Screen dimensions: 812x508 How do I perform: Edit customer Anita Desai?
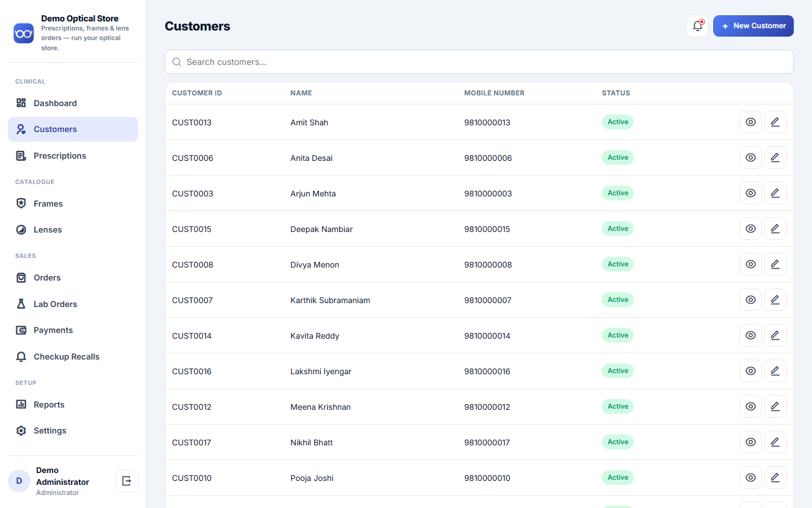(775, 157)
